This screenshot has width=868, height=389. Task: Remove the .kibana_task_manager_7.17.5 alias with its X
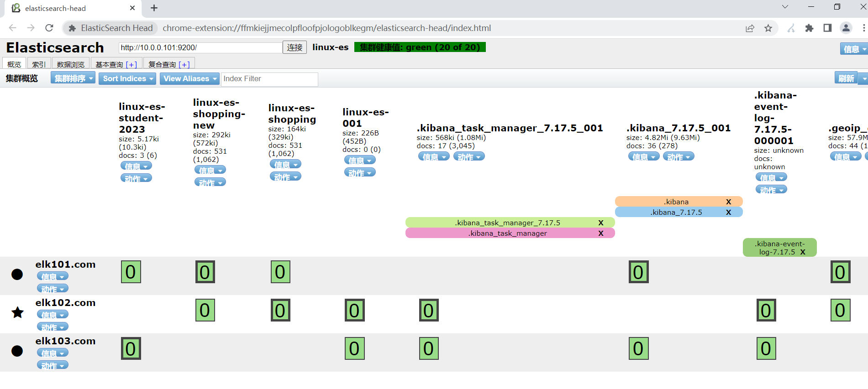pyautogui.click(x=601, y=223)
